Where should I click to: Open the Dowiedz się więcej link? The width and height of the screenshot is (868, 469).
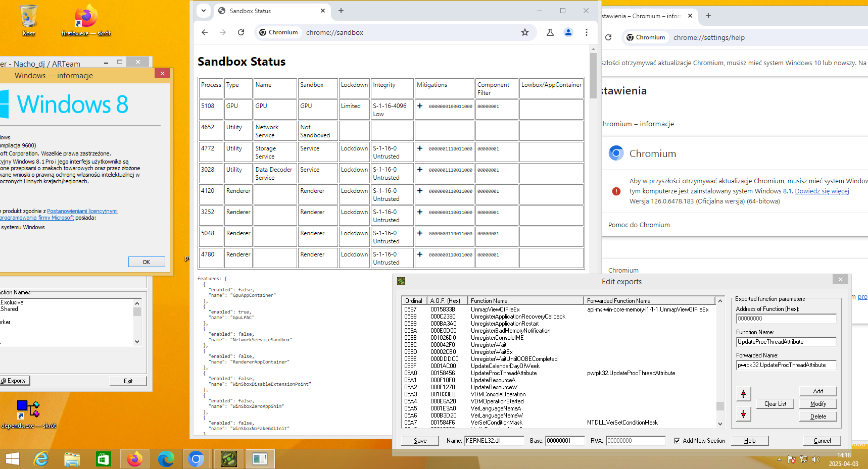click(x=822, y=191)
